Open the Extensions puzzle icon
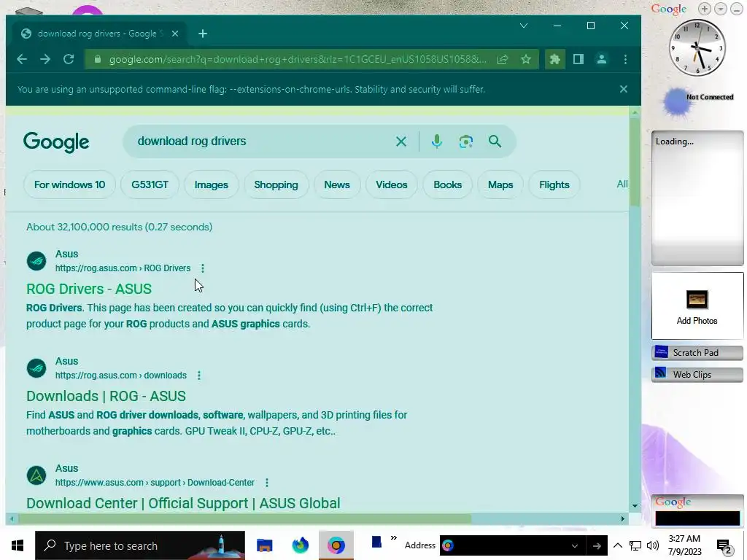747x560 pixels. (555, 59)
